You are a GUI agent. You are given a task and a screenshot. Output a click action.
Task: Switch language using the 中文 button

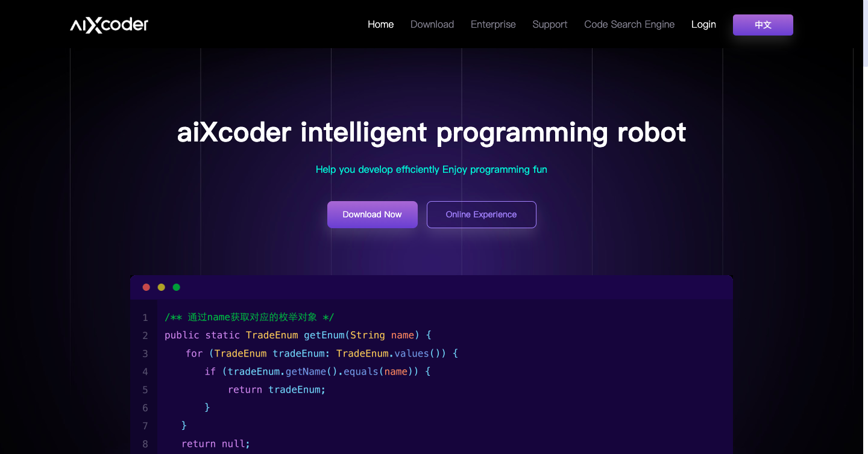point(763,25)
